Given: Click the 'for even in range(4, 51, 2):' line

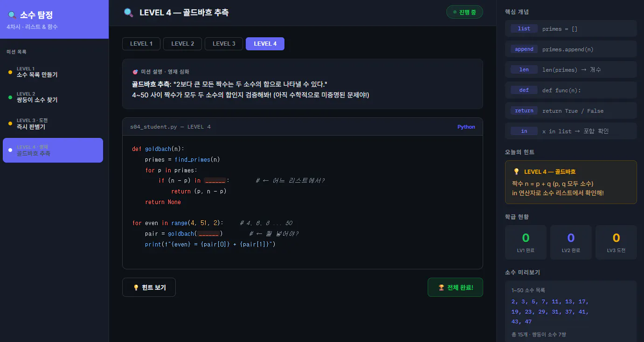Looking at the screenshot, I should click(178, 223).
